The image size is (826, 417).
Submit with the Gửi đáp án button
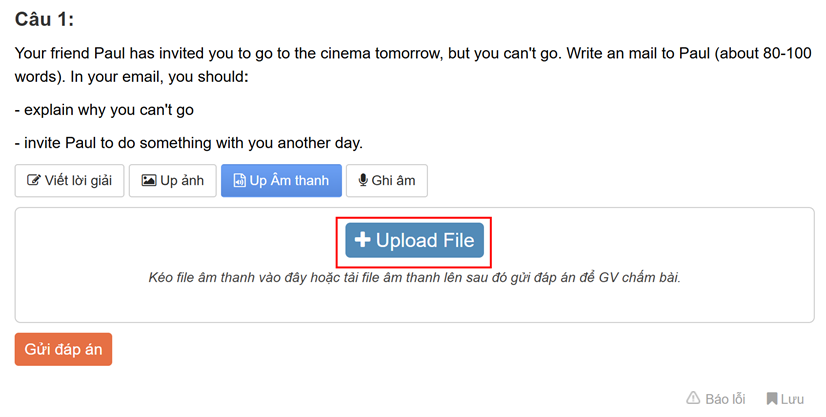[x=63, y=349]
